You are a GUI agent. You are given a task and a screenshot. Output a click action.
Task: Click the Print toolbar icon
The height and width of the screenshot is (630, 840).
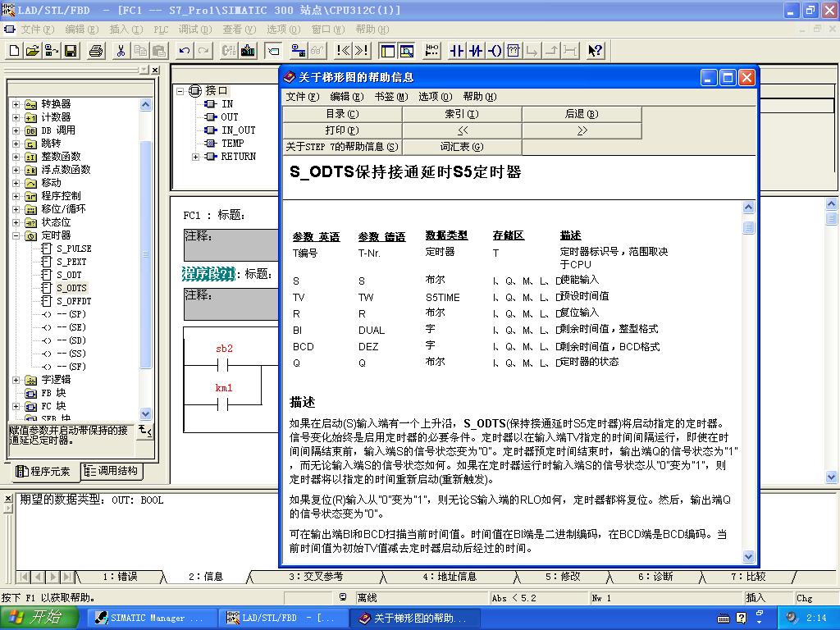[x=96, y=51]
